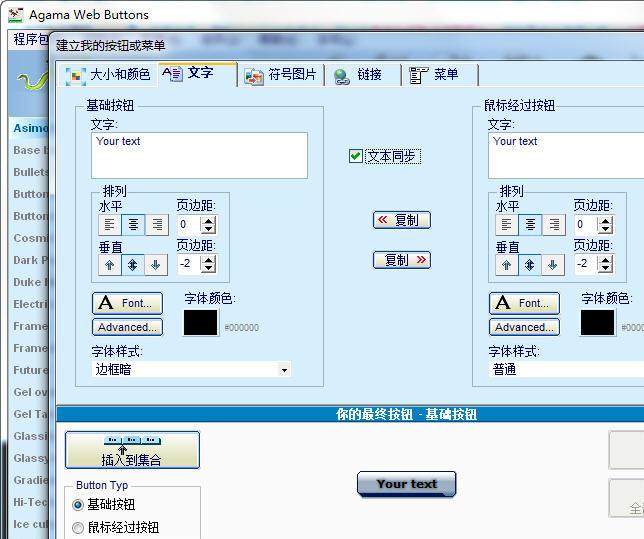Select Bullets category in sidebar
The width and height of the screenshot is (644, 539).
click(x=30, y=172)
